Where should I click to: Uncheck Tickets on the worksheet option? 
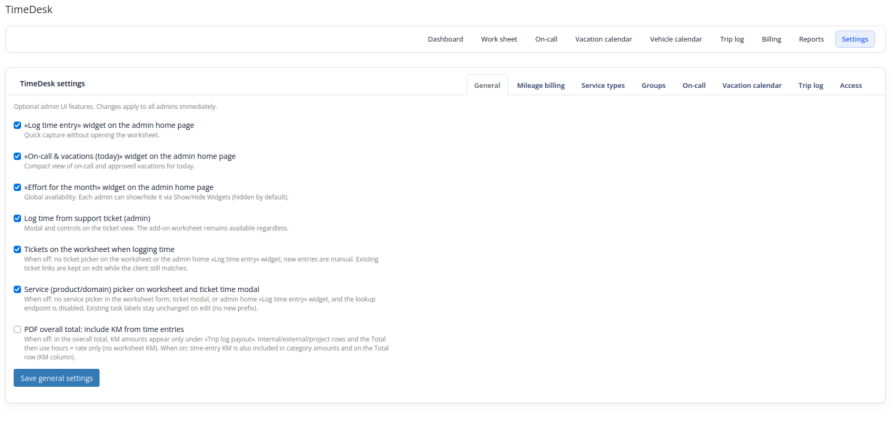tap(17, 249)
